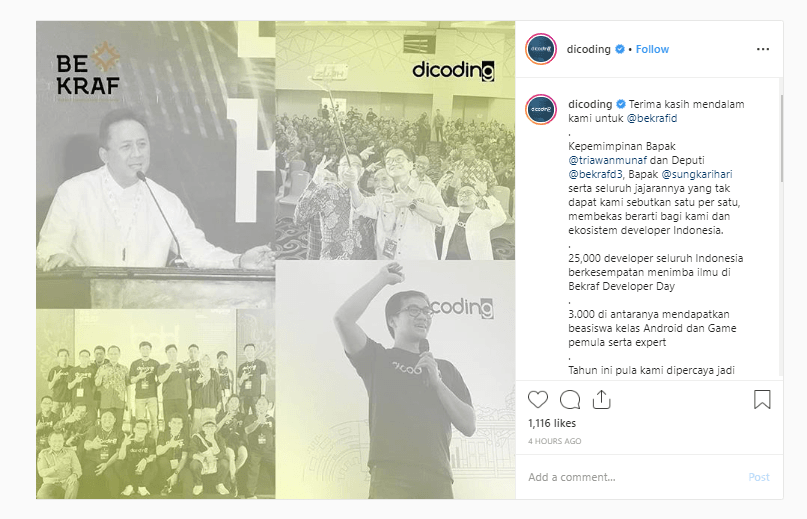Click the verified badge next to header username
Screen dimensions: 807x519
(620, 49)
